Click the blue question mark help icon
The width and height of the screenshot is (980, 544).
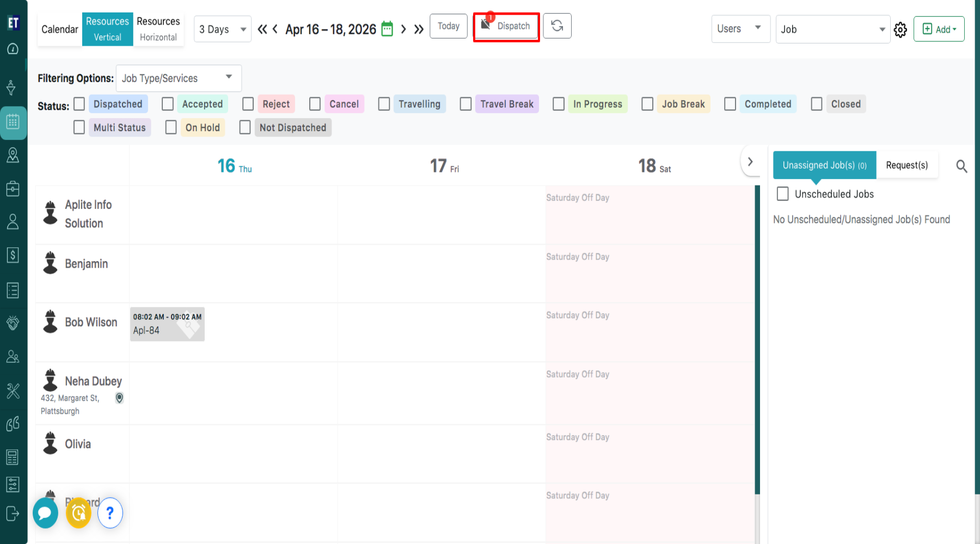(x=110, y=513)
